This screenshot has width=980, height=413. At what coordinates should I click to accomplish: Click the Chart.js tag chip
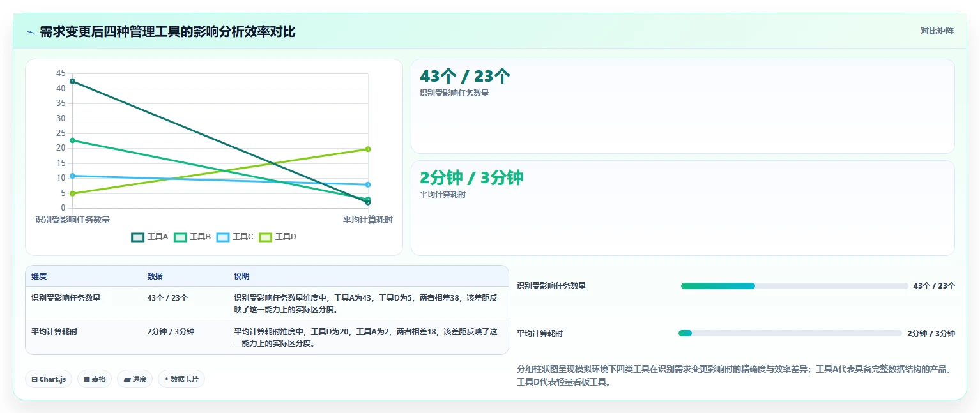coord(49,379)
